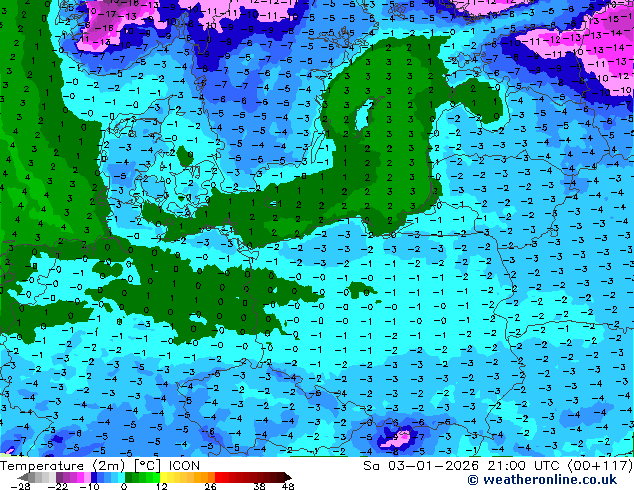The height and width of the screenshot is (490, 634).
Task: Click the weatheronline.co.uk copyright link
Action: coord(542,480)
